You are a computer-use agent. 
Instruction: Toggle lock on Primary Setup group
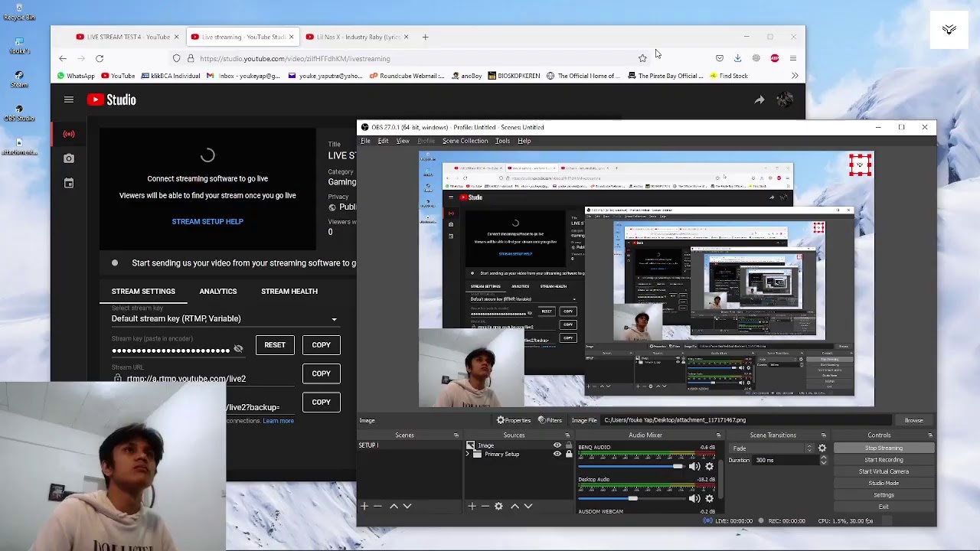click(x=568, y=454)
